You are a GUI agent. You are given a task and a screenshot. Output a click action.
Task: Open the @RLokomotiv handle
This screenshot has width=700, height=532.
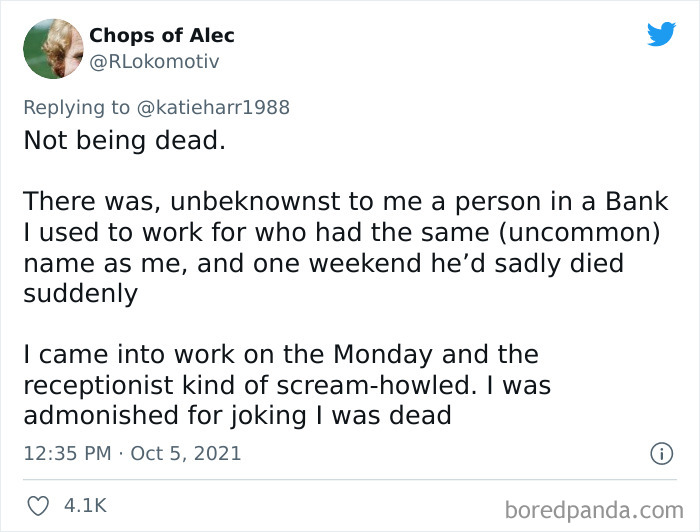(x=154, y=61)
